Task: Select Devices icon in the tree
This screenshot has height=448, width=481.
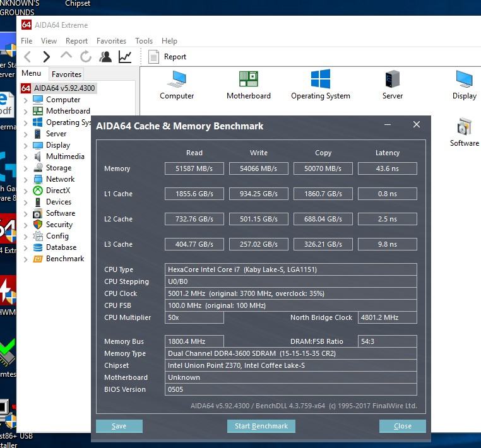Action: tap(38, 202)
